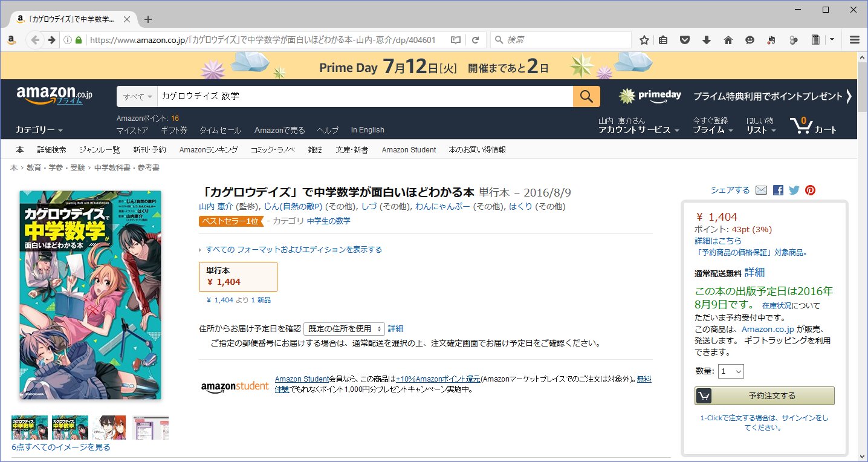The image size is (868, 462).
Task: Pin the book on Pinterest
Action: pyautogui.click(x=810, y=190)
